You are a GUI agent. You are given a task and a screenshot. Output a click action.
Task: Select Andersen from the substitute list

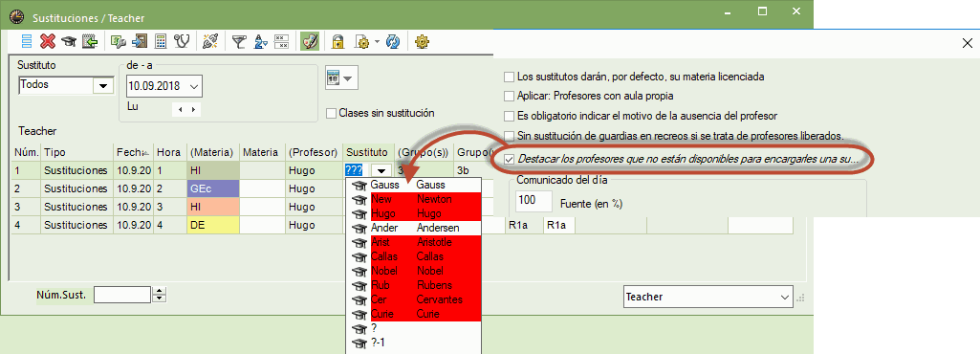tap(413, 229)
